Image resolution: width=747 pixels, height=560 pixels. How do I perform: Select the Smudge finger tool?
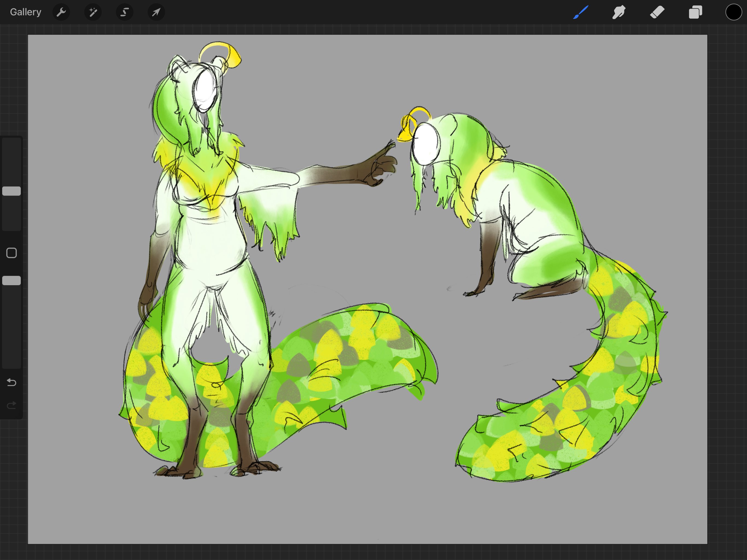(x=619, y=13)
